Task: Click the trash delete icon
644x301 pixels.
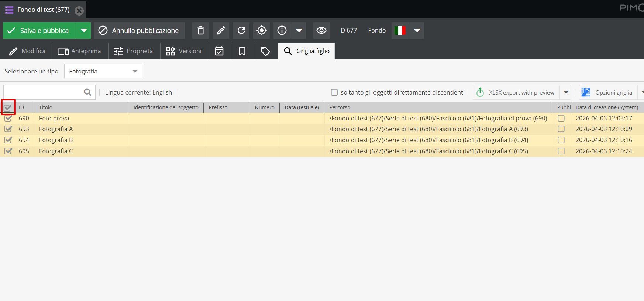Action: 200,30
